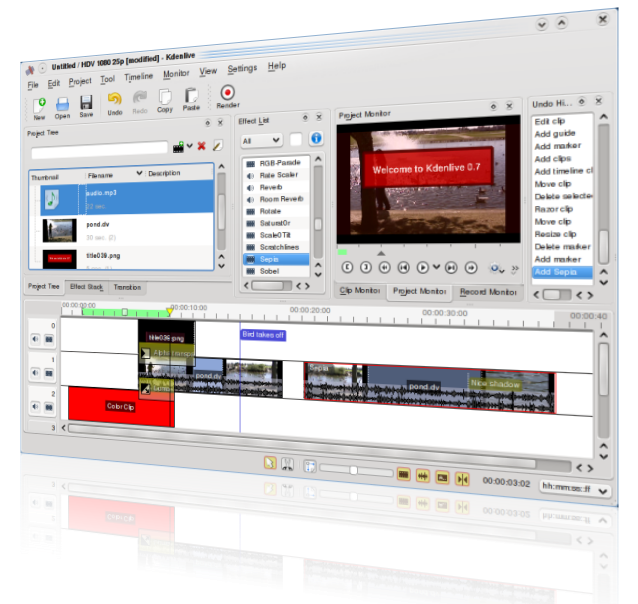Toggle video thumbnails display in timeline
Image resolution: width=638 pixels, height=604 pixels.
point(403,475)
